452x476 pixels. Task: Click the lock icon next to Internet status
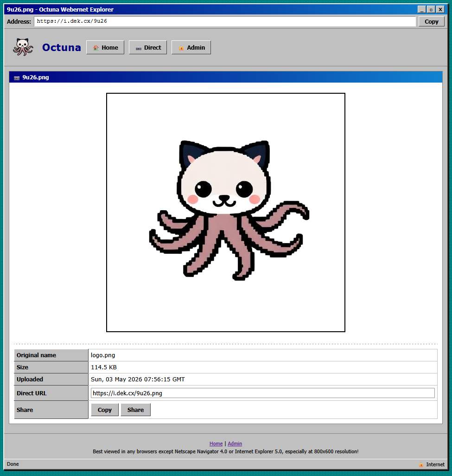click(421, 464)
